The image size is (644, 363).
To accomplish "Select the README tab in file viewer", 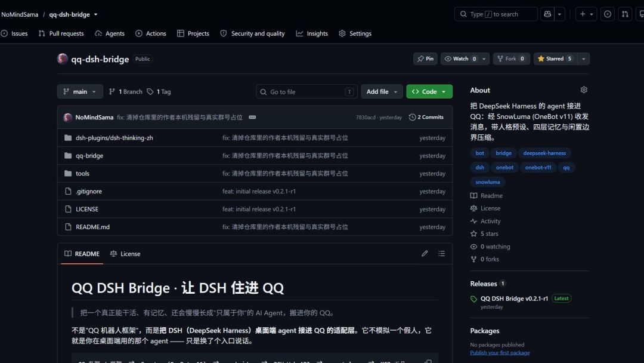I will (x=82, y=254).
